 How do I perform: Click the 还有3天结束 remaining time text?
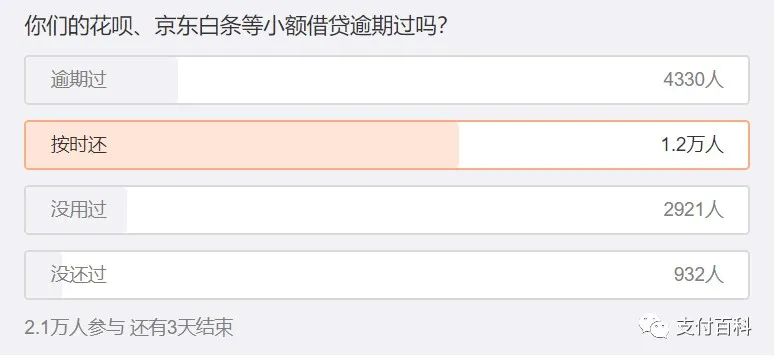tap(181, 328)
